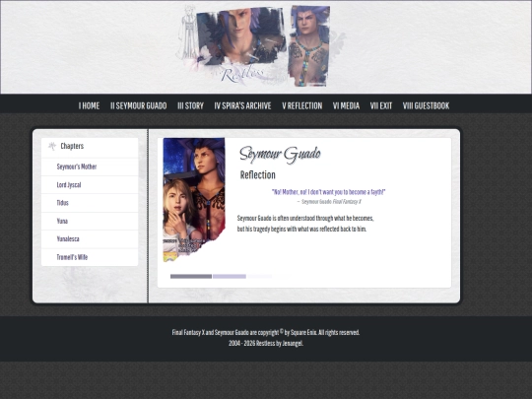Click paragraph line "Seymour Guado is often understood"

pyautogui.click(x=305, y=218)
